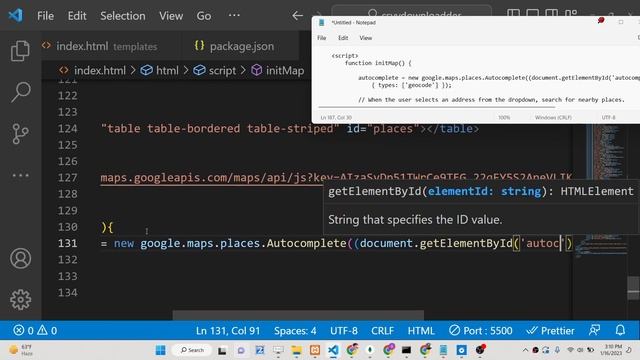Viewport: 640px width, 360px height.
Task: Toggle secondary side bar layout icon
Action: [551, 13]
